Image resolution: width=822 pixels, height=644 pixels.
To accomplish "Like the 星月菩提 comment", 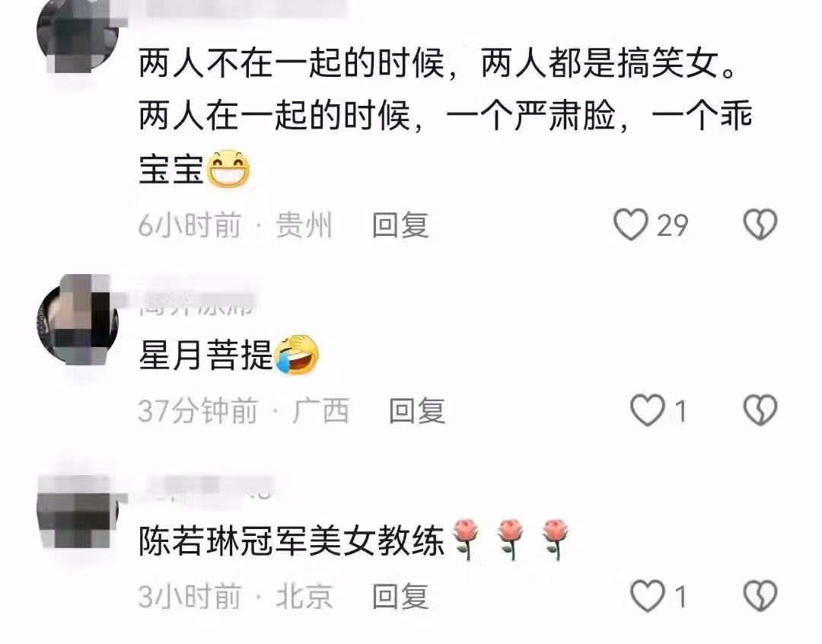I will pos(647,410).
